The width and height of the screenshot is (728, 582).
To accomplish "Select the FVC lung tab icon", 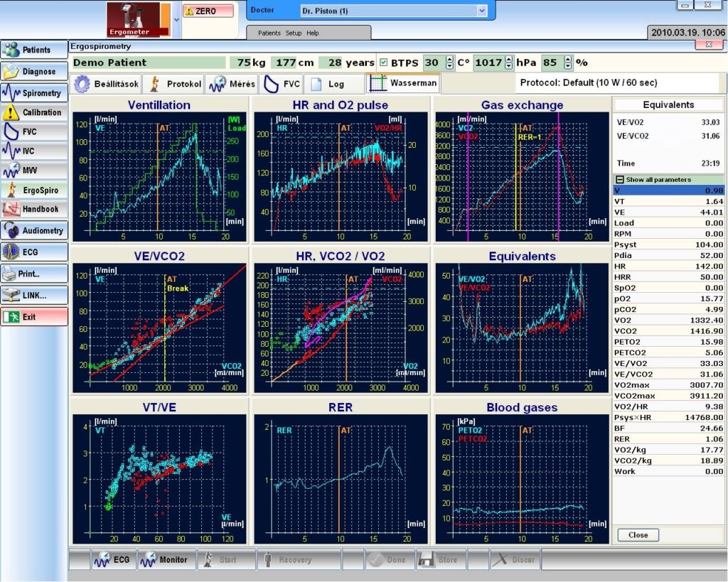I will (x=271, y=84).
